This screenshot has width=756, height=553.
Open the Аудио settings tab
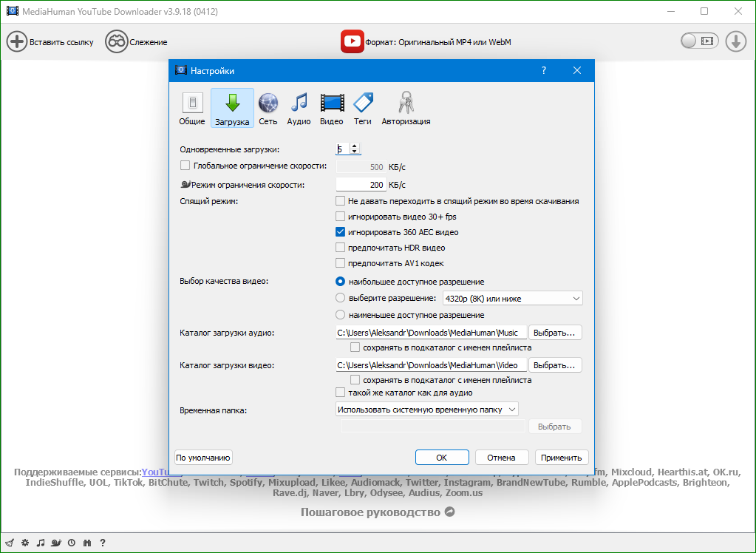[x=299, y=108]
